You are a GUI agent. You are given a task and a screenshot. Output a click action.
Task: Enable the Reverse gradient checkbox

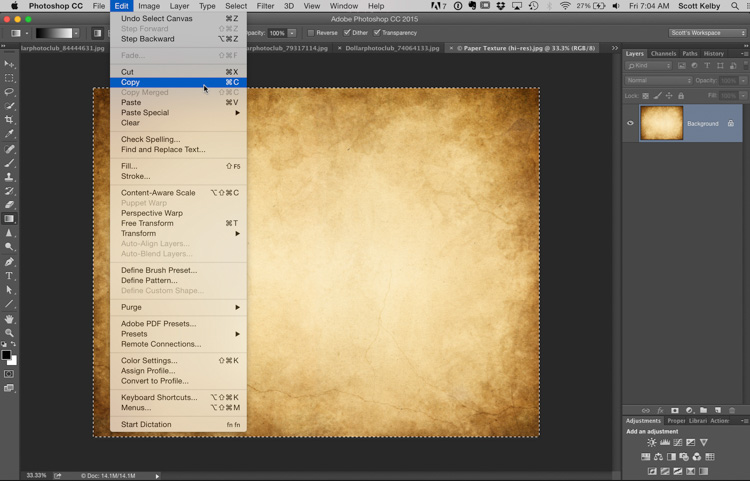[311, 33]
